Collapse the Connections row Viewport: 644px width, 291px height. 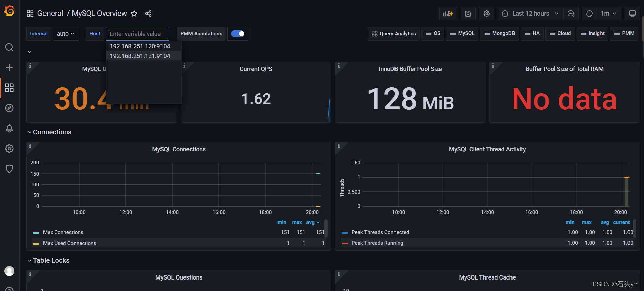tap(52, 132)
